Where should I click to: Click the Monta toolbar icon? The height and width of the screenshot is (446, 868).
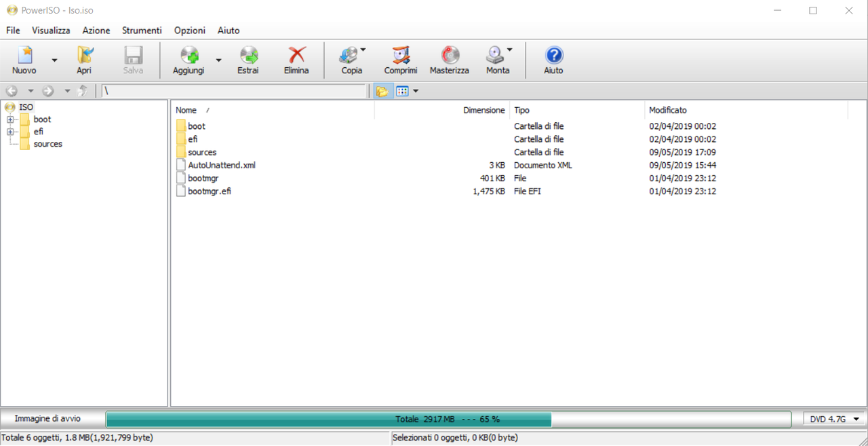coord(495,55)
